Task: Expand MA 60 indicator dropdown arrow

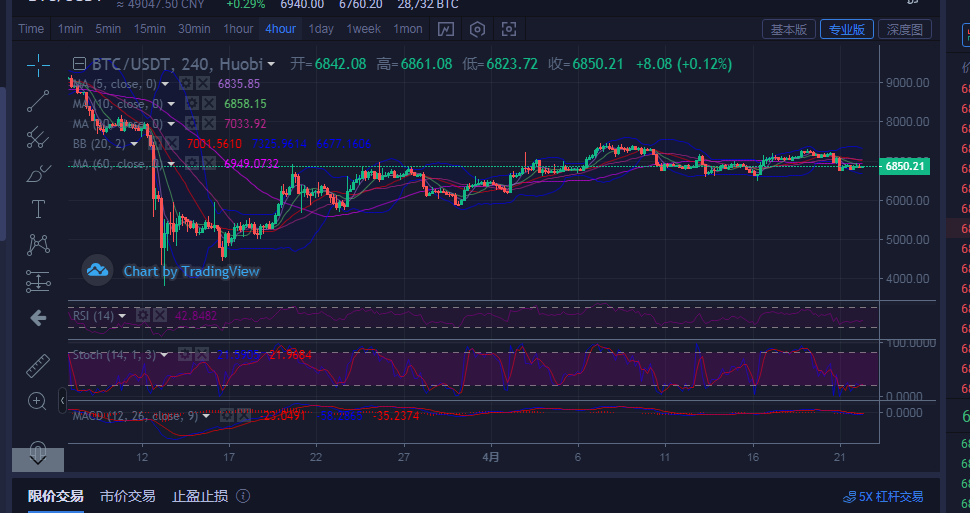Action: pos(171,164)
